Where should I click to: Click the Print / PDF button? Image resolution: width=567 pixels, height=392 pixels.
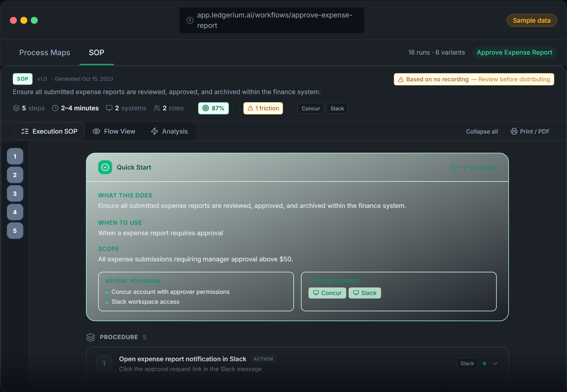pyautogui.click(x=530, y=132)
